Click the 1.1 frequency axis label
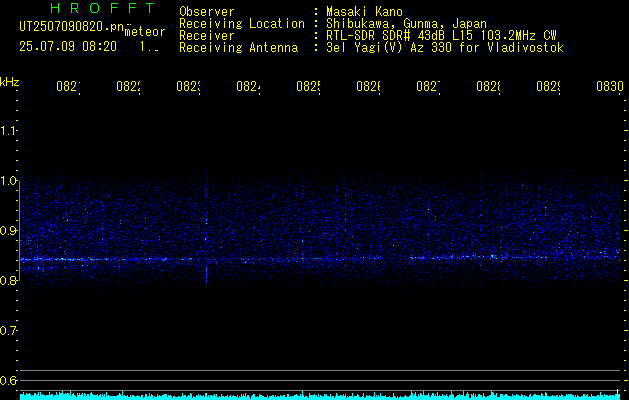Screen dimensions: 629x400 [8, 130]
